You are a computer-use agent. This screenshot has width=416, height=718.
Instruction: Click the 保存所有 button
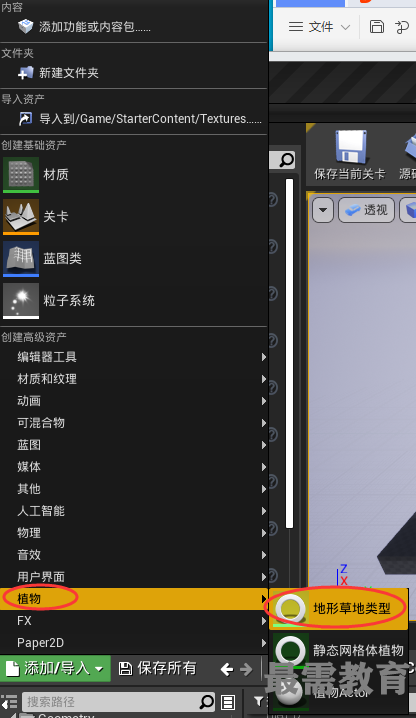point(158,669)
